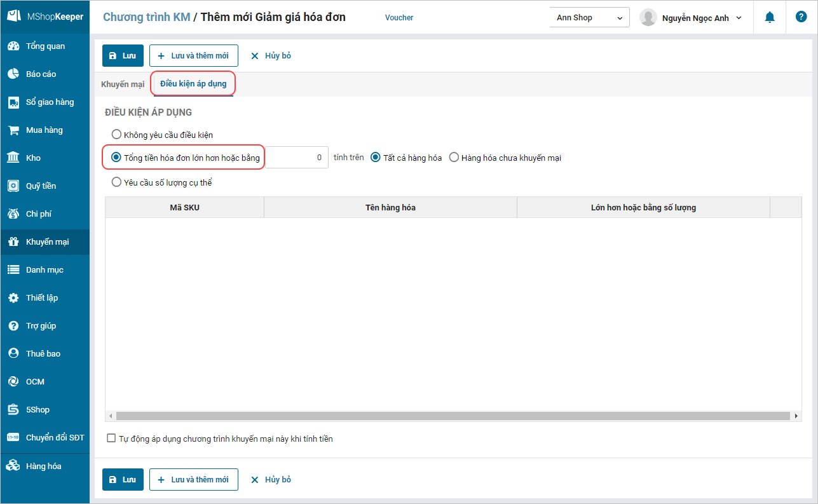Enable Tự động áp dụng chương trình checkbox
Viewport: 818px width, 504px height.
(x=112, y=438)
